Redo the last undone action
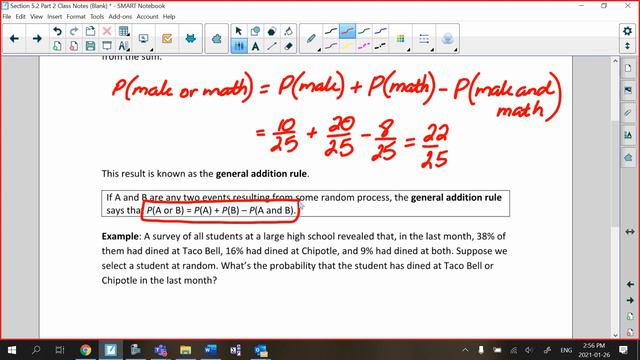Viewport: 640px width, 360px height. (74, 31)
